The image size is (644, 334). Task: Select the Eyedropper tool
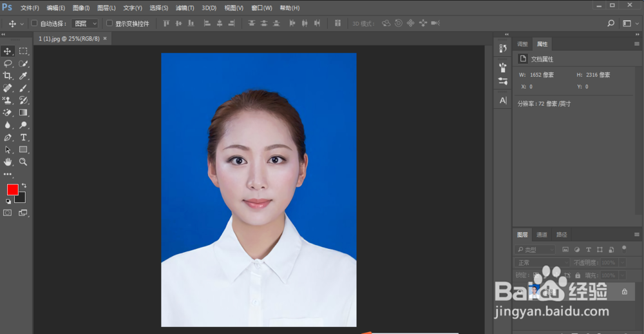point(23,75)
